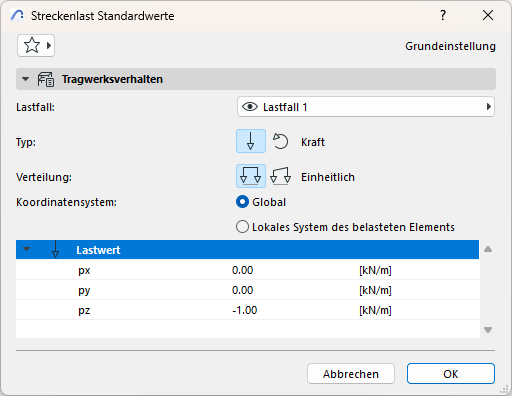Click the [kN/m] unit in py row
The image size is (512, 396).
(375, 290)
